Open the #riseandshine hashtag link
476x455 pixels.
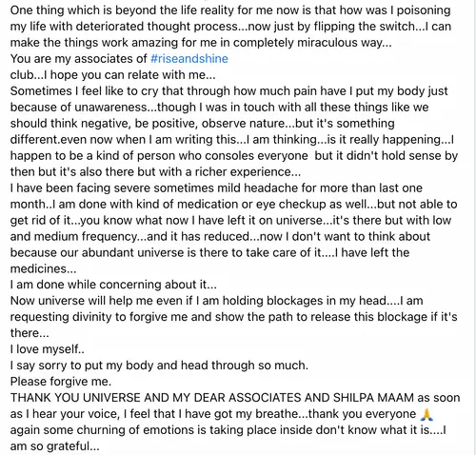[189, 59]
